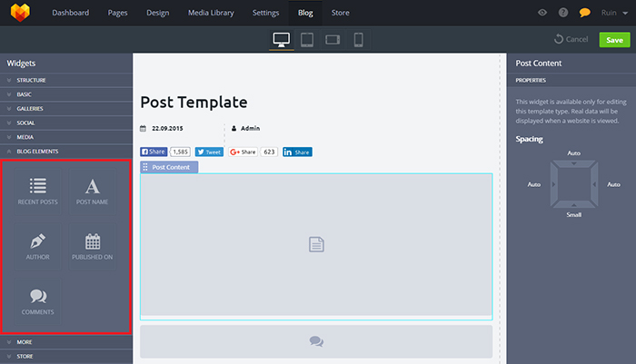Go to the Dashboard menu

71,13
